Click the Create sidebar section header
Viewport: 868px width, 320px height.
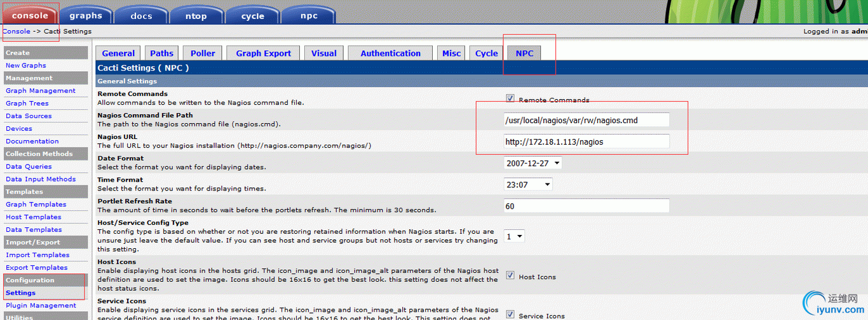[45, 53]
